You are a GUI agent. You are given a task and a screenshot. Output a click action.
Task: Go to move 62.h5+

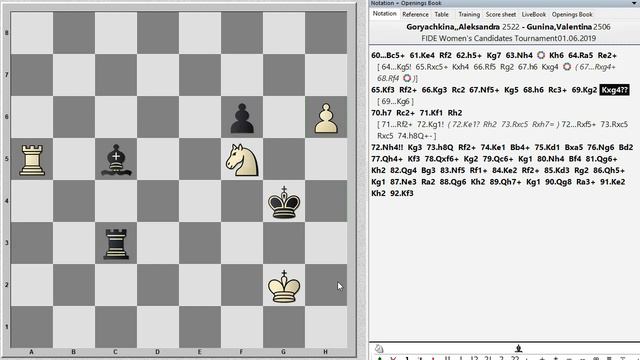coord(469,55)
